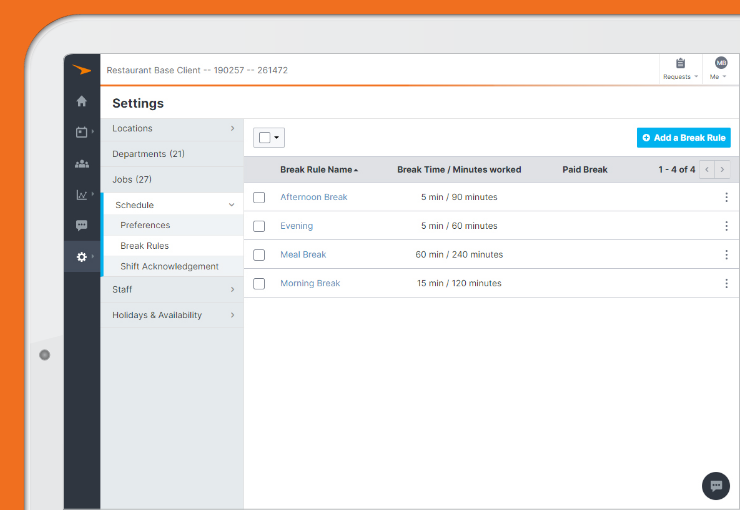740x510 pixels.
Task: Click the Paycom arrow logo
Action: click(82, 70)
